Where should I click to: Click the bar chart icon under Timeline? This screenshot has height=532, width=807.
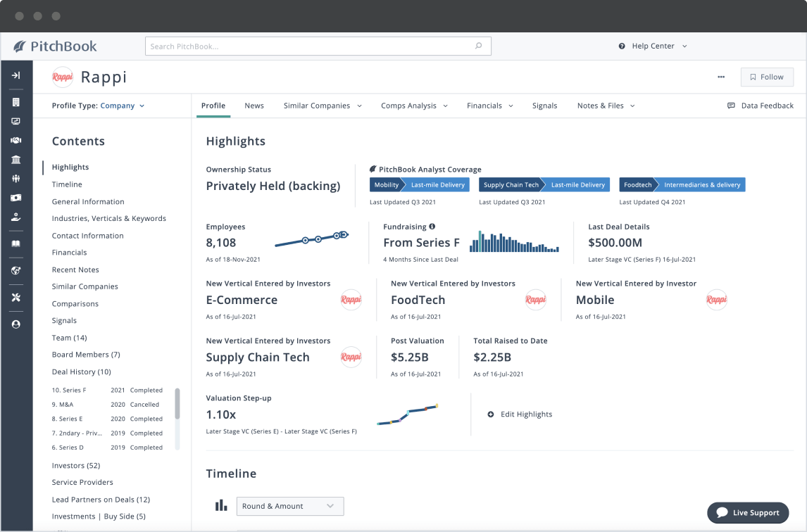221,506
